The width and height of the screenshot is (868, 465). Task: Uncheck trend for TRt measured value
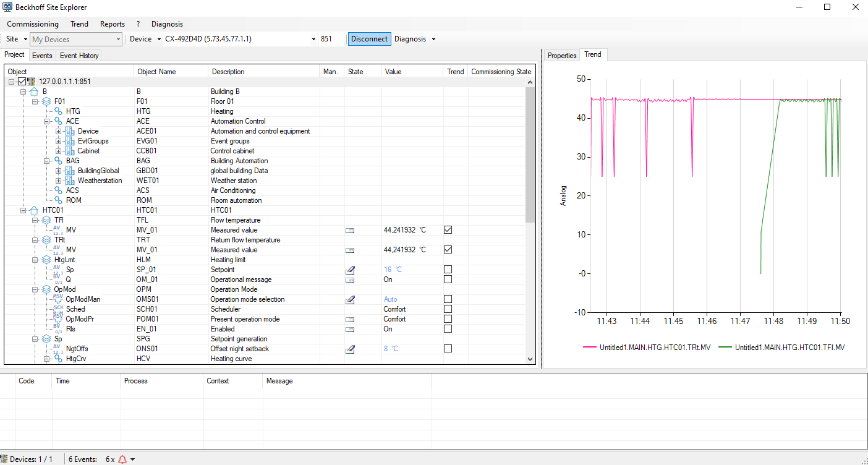[448, 250]
